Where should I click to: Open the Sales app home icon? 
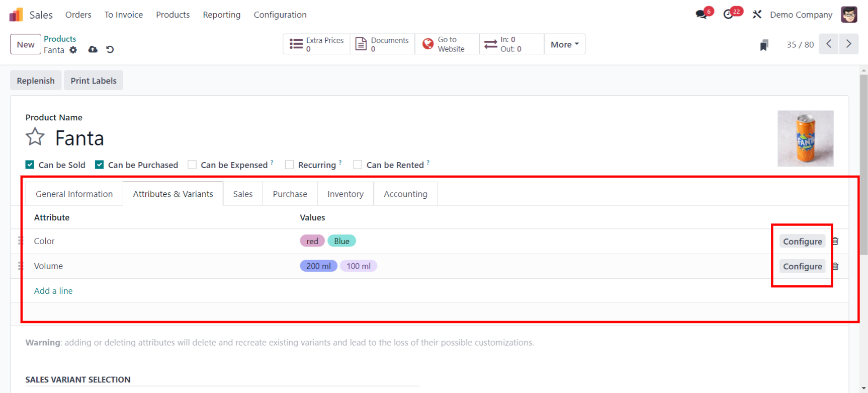click(x=16, y=15)
